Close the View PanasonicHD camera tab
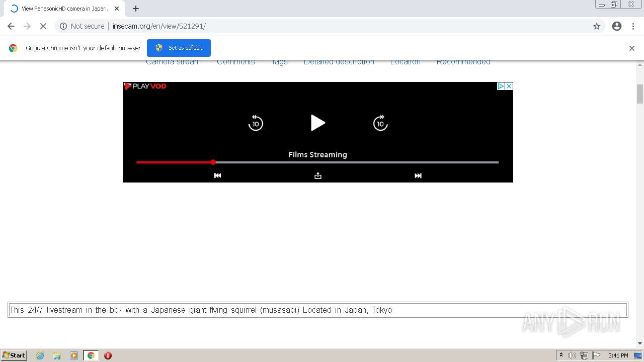644x362 pixels. tap(117, 9)
